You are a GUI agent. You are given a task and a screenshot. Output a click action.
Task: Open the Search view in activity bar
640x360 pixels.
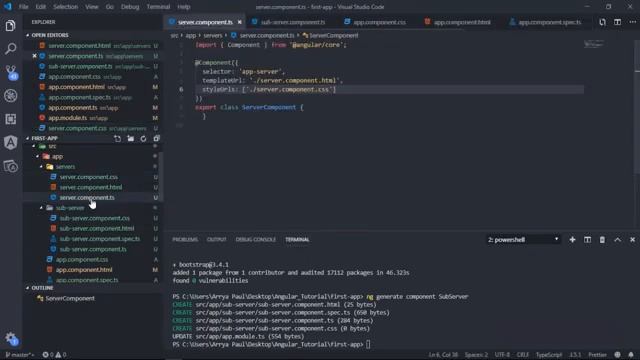coord(11,49)
